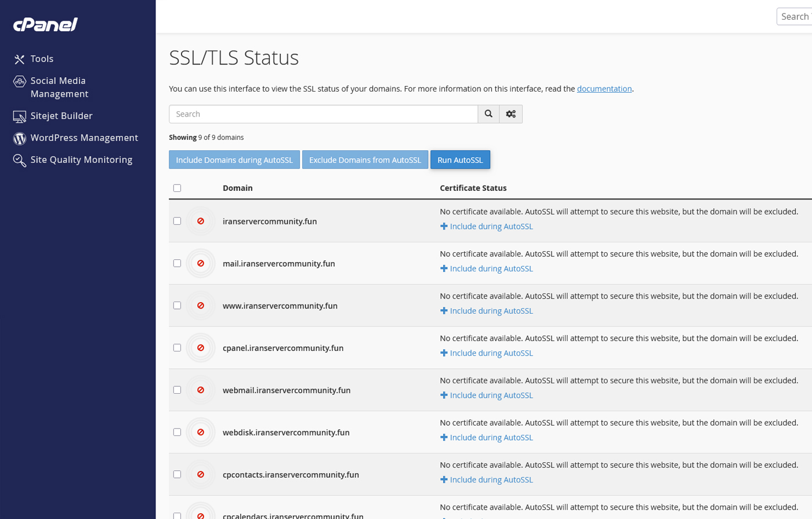Screen dimensions: 812x519
Task: Click the status icon for mail.iranservercommunity.fun
Action: (201, 263)
